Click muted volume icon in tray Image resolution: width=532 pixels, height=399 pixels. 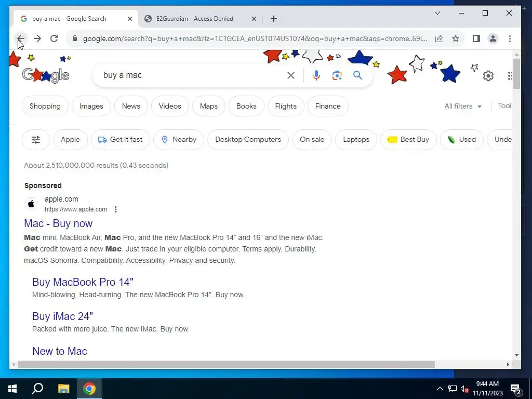pos(464,389)
